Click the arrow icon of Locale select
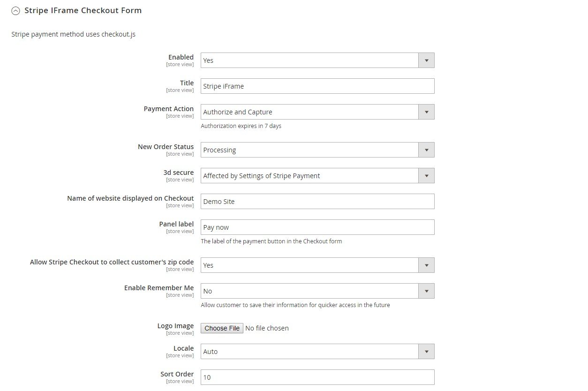Image resolution: width=588 pixels, height=391 pixels. [x=426, y=352]
